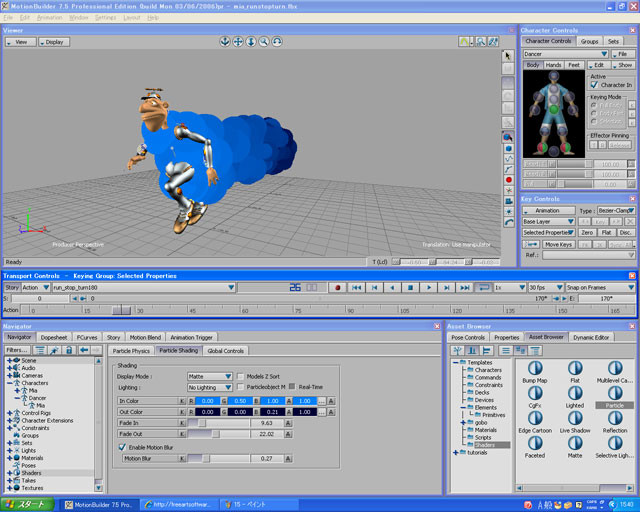Open the viewer Display menu button
Viewport: 640px width, 512px height.
point(54,42)
